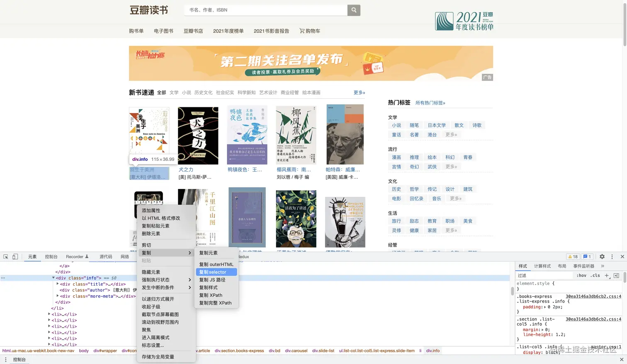627x364 pixels.
Task: Click div.carousel in breadcrumb bar
Action: [x=296, y=351]
